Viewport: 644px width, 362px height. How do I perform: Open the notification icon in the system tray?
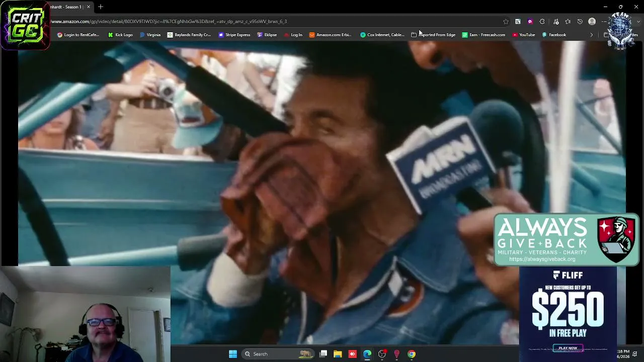click(635, 354)
